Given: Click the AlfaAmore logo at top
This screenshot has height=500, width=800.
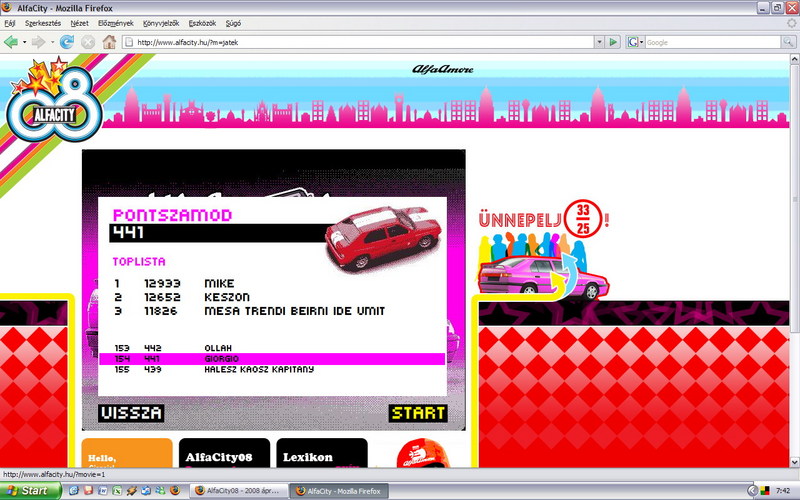Looking at the screenshot, I should 442,69.
